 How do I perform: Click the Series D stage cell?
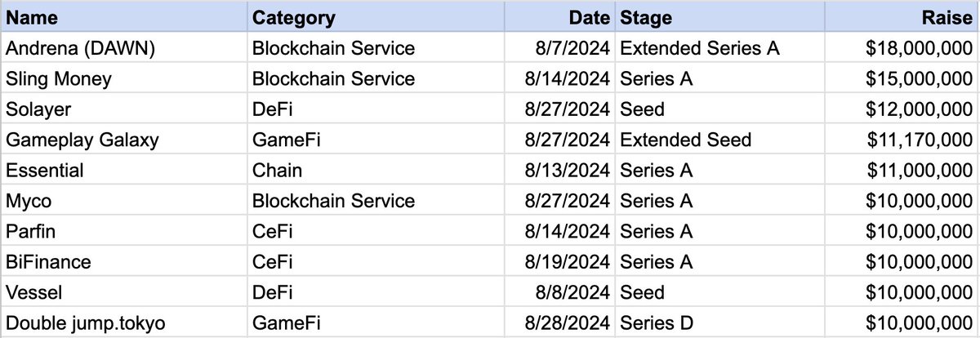[x=719, y=322]
